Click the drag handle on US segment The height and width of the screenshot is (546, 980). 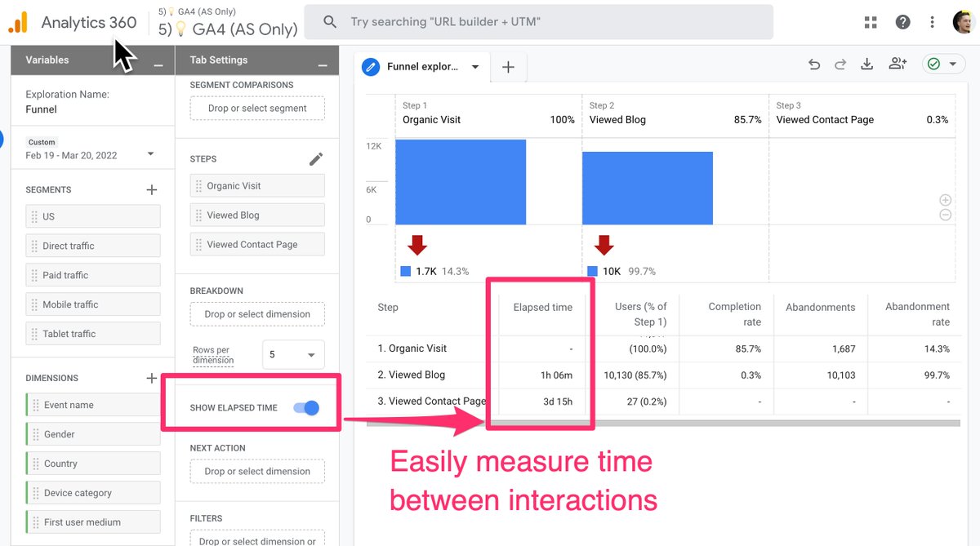click(x=34, y=216)
